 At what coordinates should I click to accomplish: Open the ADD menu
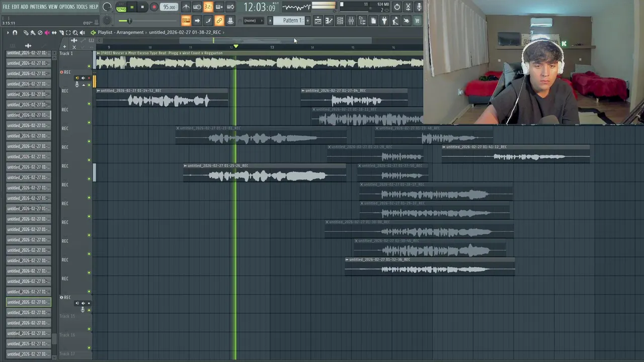(24, 7)
